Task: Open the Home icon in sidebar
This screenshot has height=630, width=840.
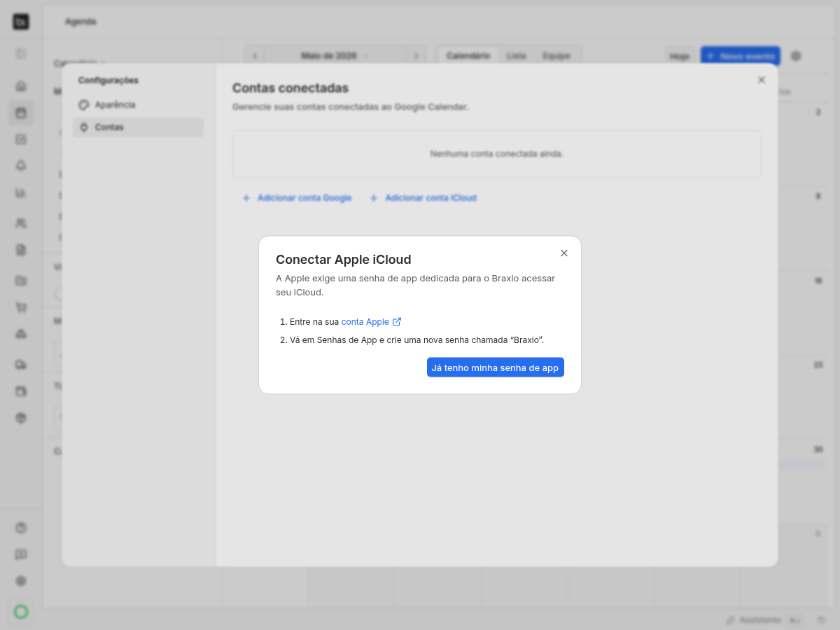Action: (21, 86)
